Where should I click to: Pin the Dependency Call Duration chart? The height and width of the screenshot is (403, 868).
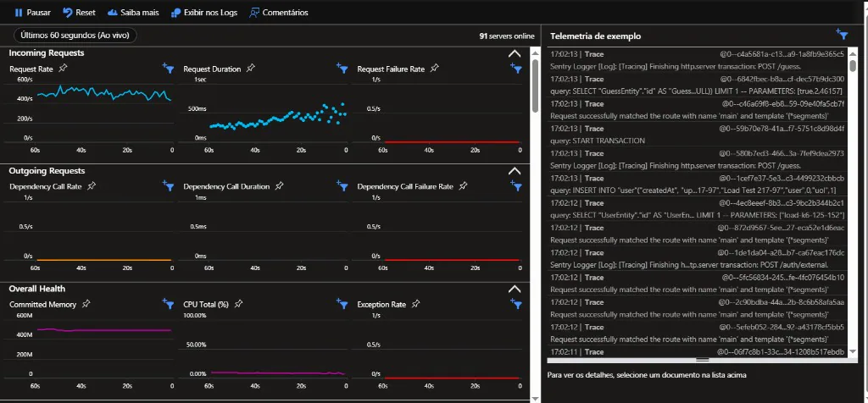(x=280, y=185)
